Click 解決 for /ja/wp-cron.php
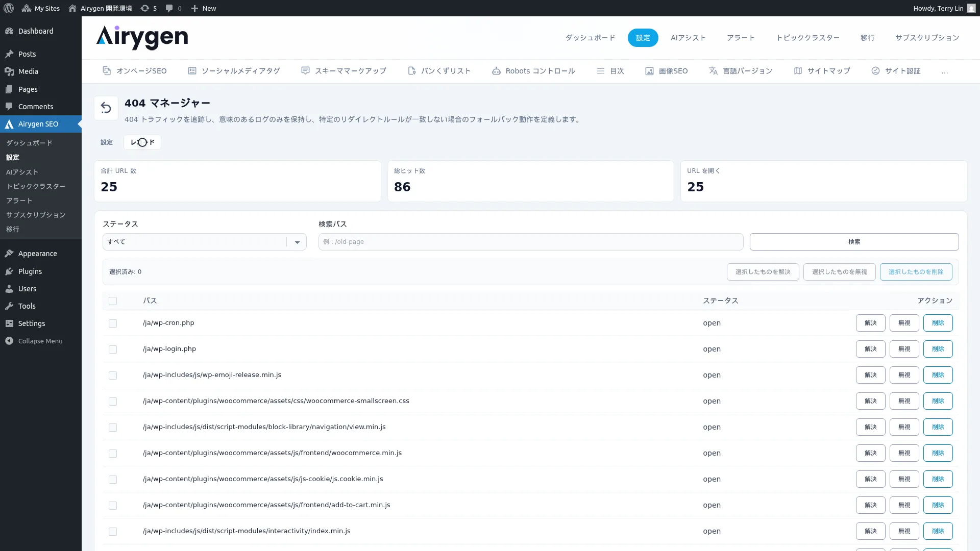 (870, 323)
